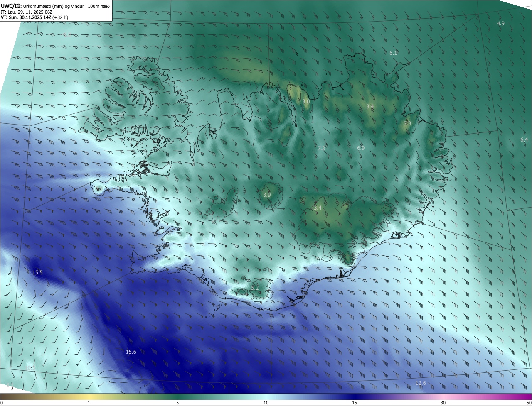This screenshot has width=532, height=406.
Task: Click the 6.4 value label
Action: (524, 140)
